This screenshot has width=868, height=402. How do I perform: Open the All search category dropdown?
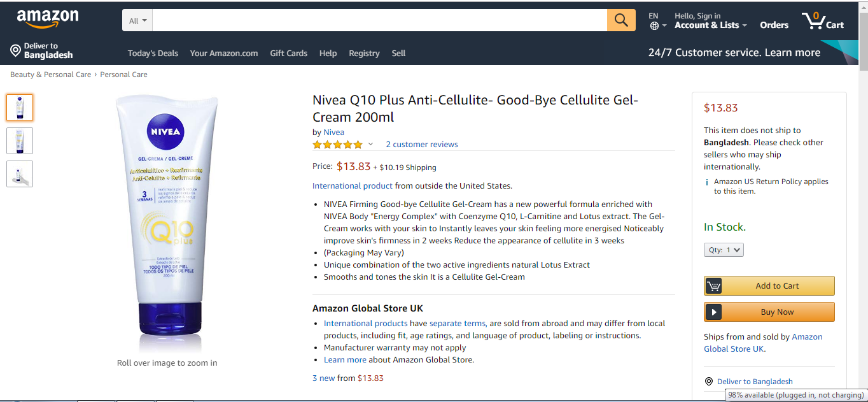(137, 20)
